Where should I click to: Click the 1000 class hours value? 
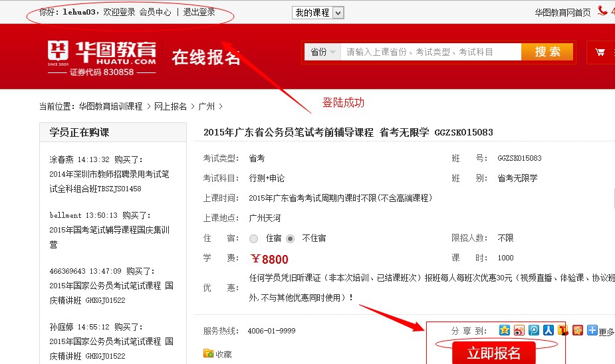[505, 258]
